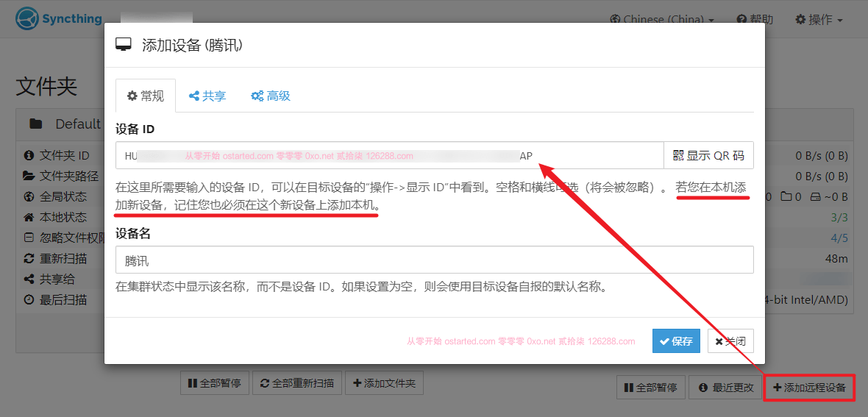Click the 共享给 share icon
This screenshot has height=417, width=868.
pos(29,279)
